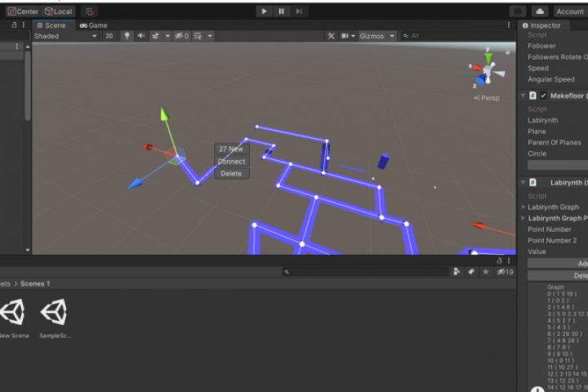Screen dimensions: 588x392
Task: Toggle the grid snapping icon in top toolbar
Action: 89,11
